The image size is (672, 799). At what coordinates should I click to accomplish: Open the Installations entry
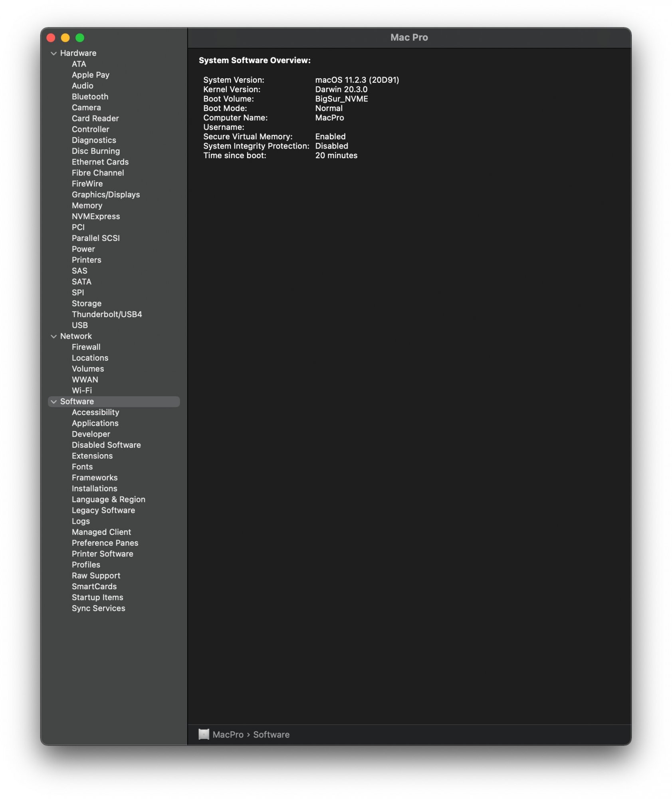(95, 488)
